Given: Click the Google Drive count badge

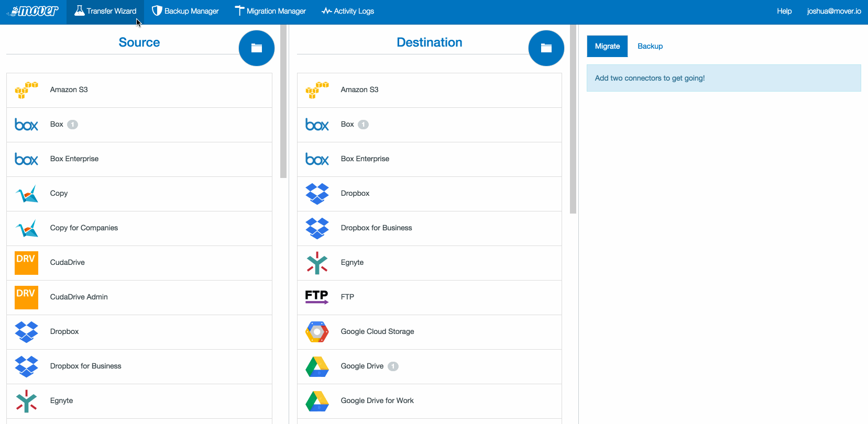Looking at the screenshot, I should (x=393, y=366).
